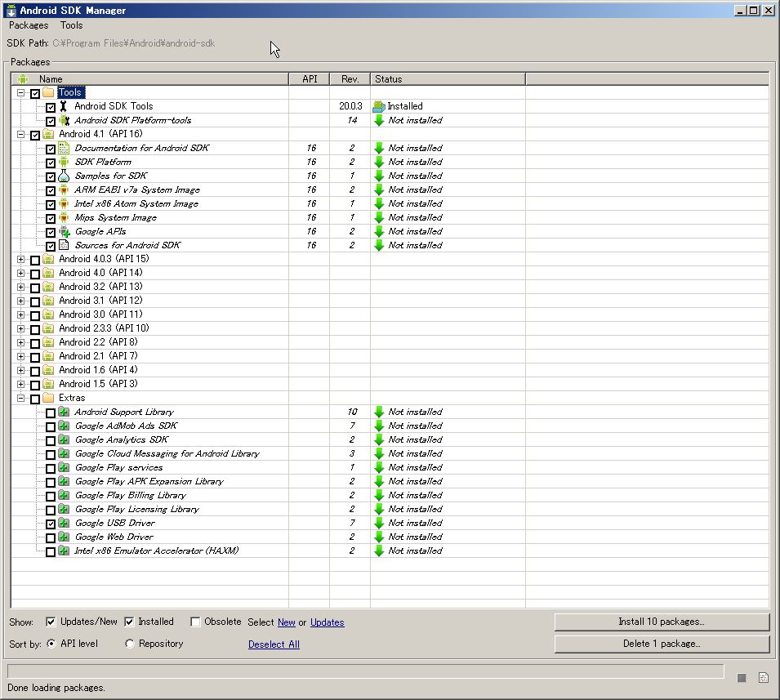Check the Android 3.0 (API 11) checkbox
The width and height of the screenshot is (780, 700).
pyautogui.click(x=35, y=315)
